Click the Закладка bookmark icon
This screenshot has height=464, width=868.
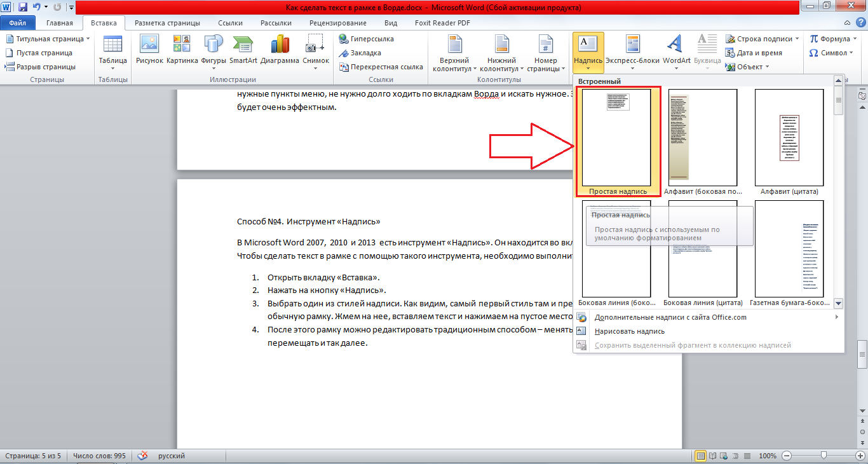point(360,53)
